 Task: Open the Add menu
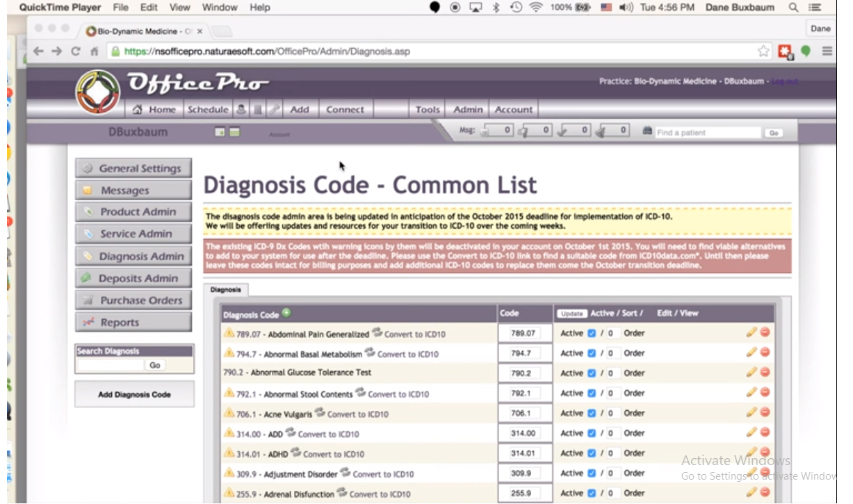click(x=300, y=109)
